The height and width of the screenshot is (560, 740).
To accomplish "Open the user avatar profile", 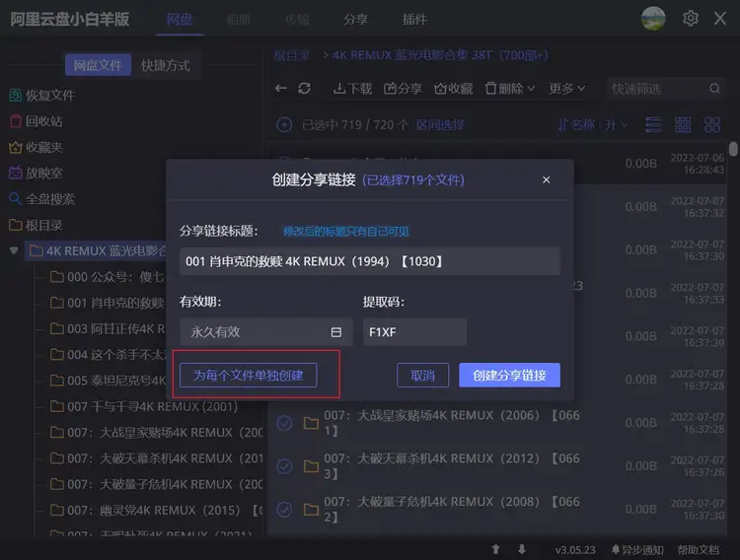I will (653, 19).
